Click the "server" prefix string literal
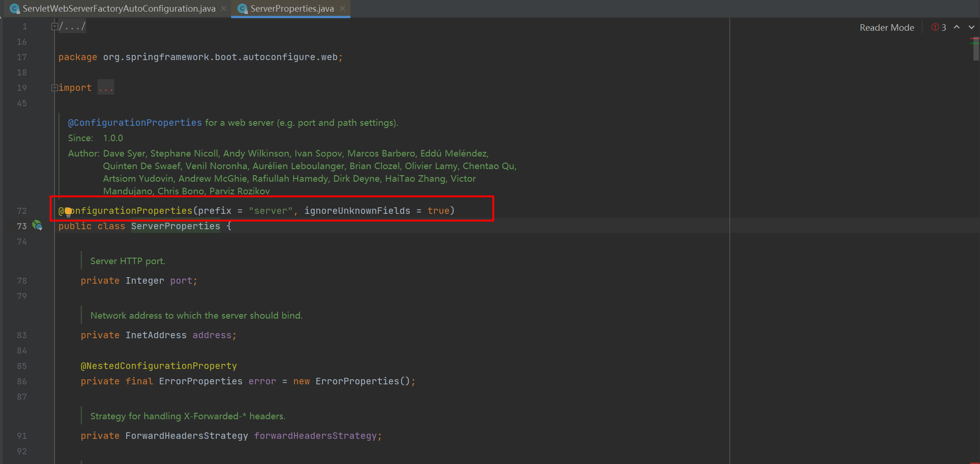 pyautogui.click(x=271, y=211)
